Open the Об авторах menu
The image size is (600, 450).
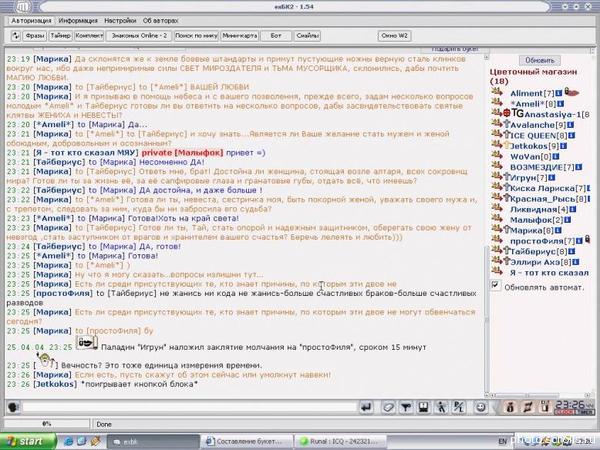160,21
